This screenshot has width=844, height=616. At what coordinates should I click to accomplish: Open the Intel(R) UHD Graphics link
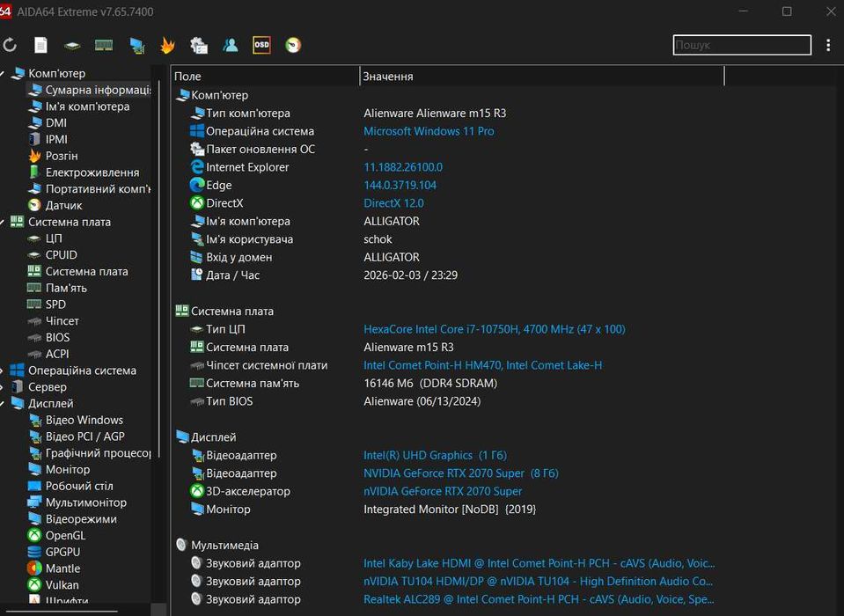coord(435,455)
